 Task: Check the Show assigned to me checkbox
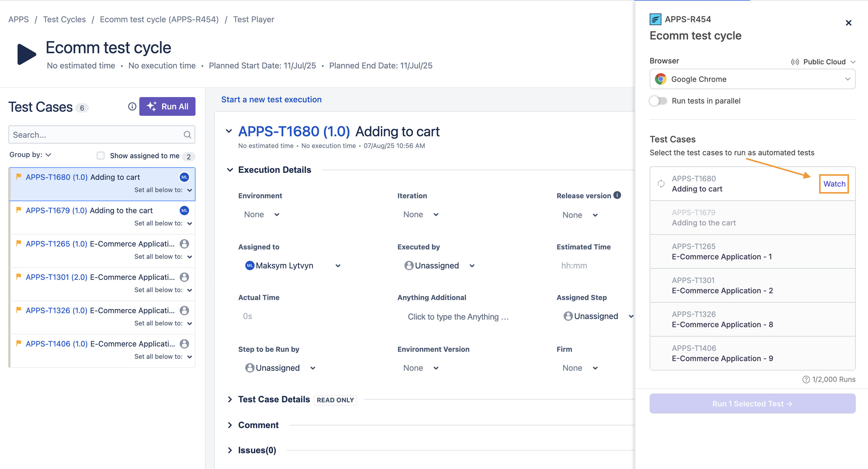point(100,156)
